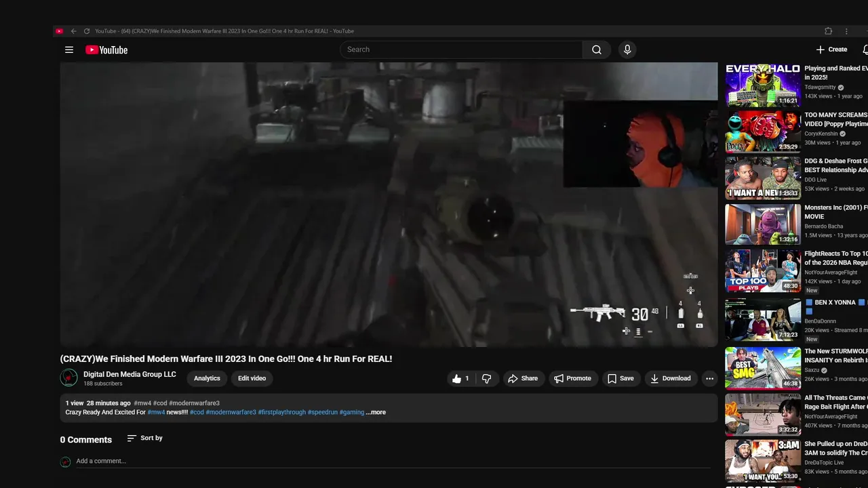This screenshot has height=488, width=868.
Task: Click the #modernwarfare3 hashtag in description text
Action: [231, 412]
